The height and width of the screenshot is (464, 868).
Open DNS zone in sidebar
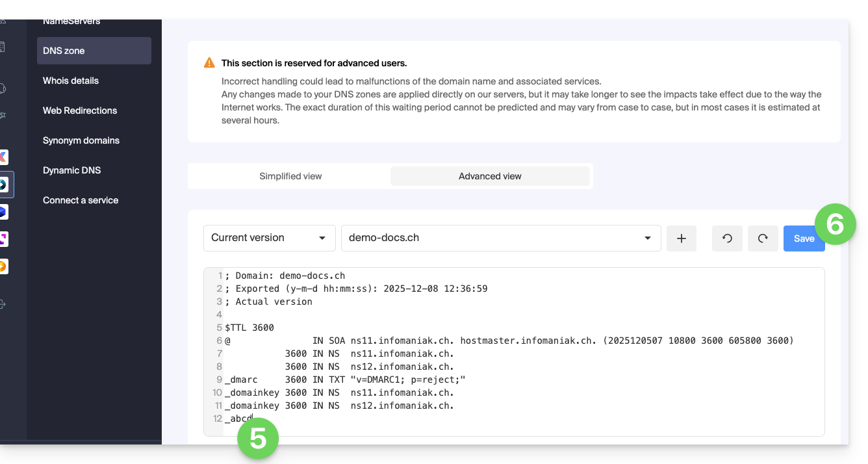tap(94, 51)
